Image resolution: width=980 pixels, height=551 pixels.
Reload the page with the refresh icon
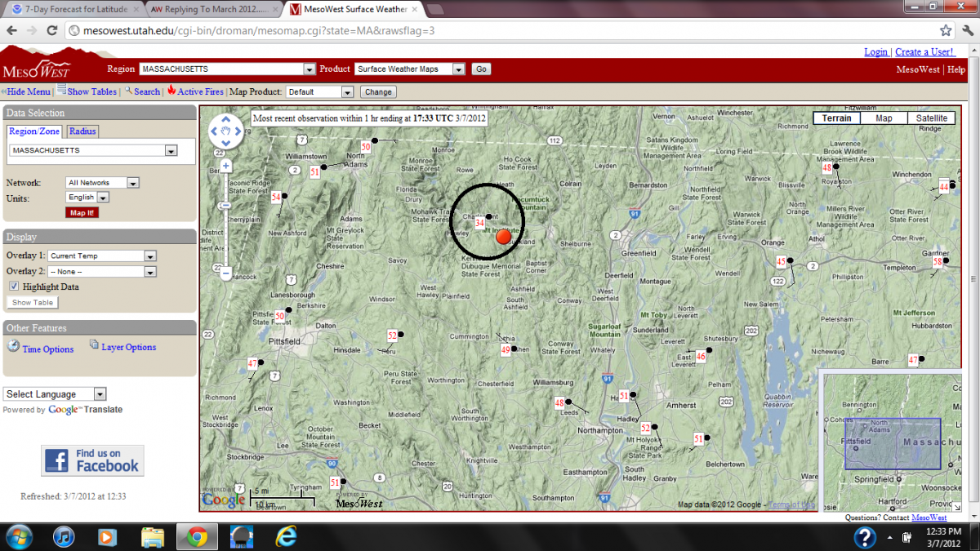52,30
